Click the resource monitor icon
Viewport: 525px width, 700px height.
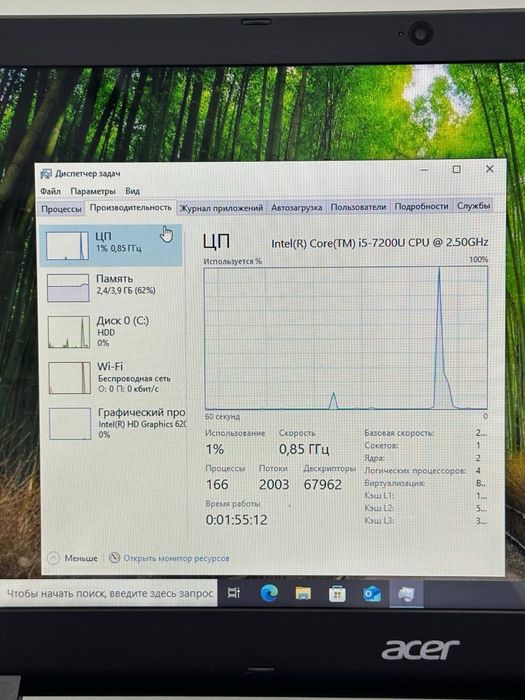click(x=115, y=558)
